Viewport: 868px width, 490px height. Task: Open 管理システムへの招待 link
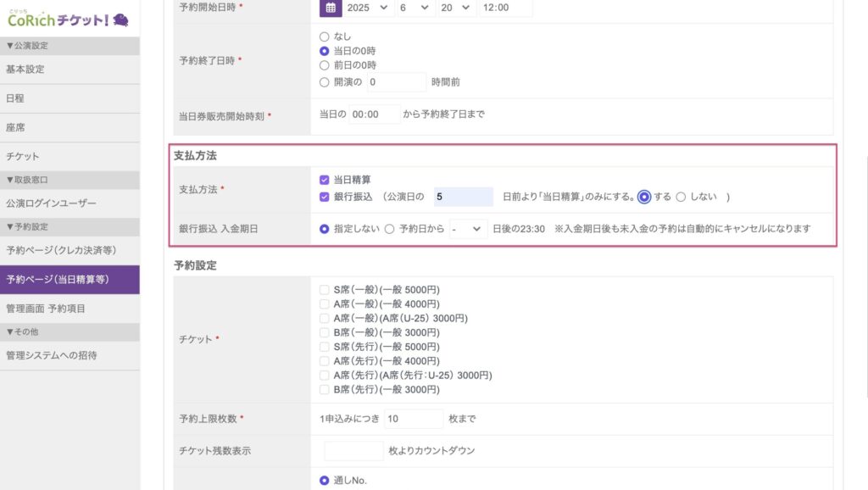pos(52,355)
